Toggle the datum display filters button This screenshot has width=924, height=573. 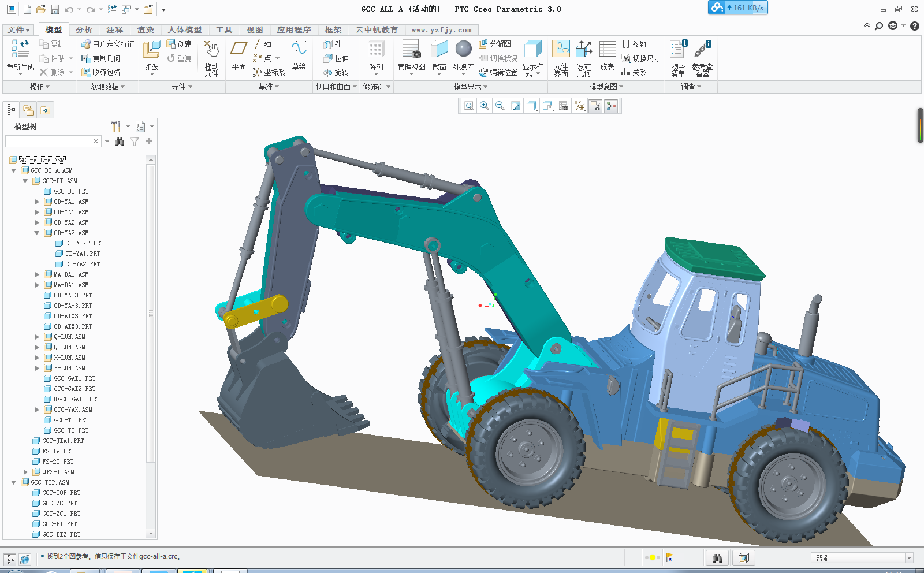point(580,106)
